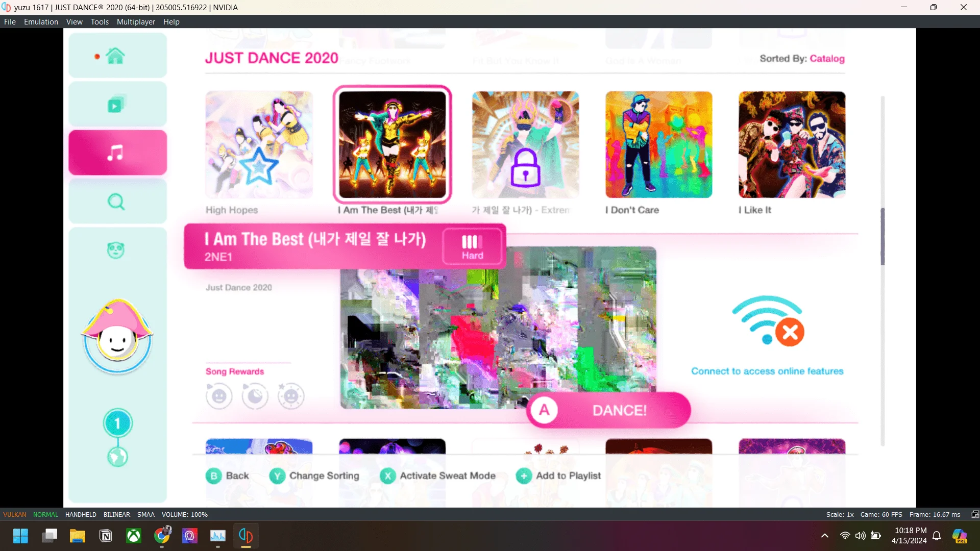Open the Home tab in the sidebar

pos(117,56)
